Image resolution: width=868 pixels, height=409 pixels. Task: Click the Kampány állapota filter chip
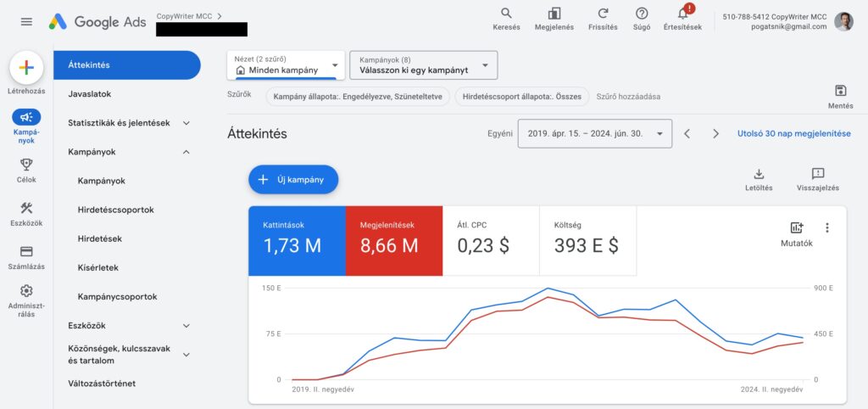click(358, 97)
